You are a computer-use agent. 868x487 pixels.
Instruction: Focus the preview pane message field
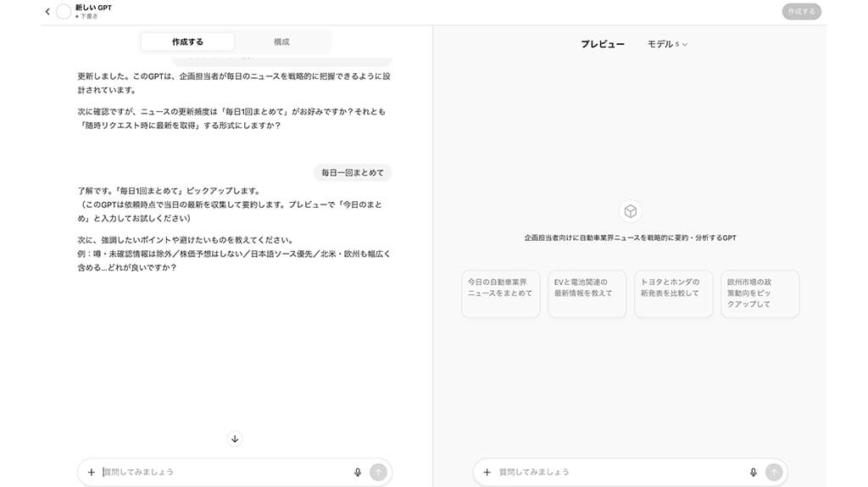619,472
